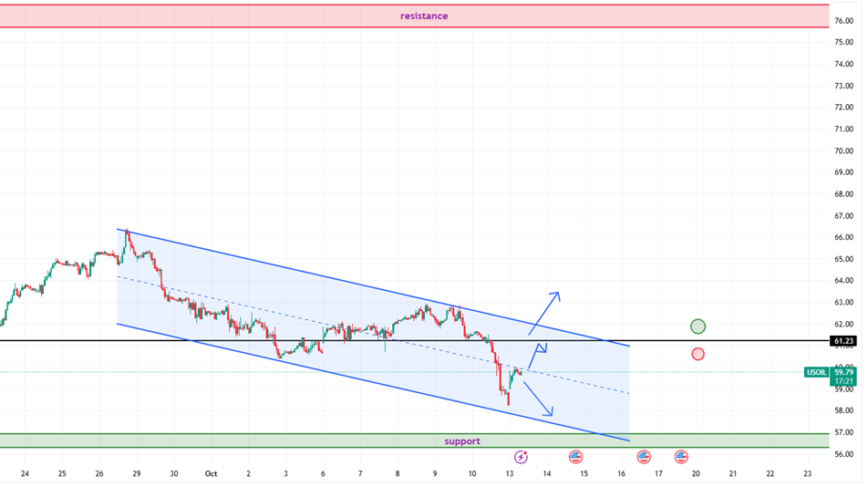
Task: Click the purple lightning event icon
Action: coord(522,456)
